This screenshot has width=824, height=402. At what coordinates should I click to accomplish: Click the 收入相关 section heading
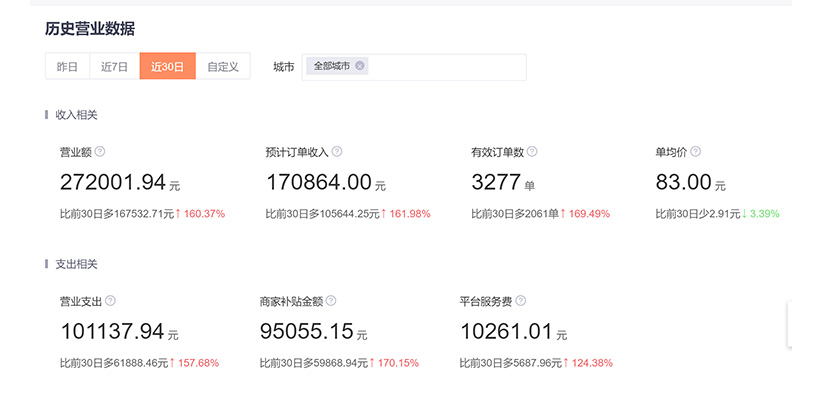76,115
